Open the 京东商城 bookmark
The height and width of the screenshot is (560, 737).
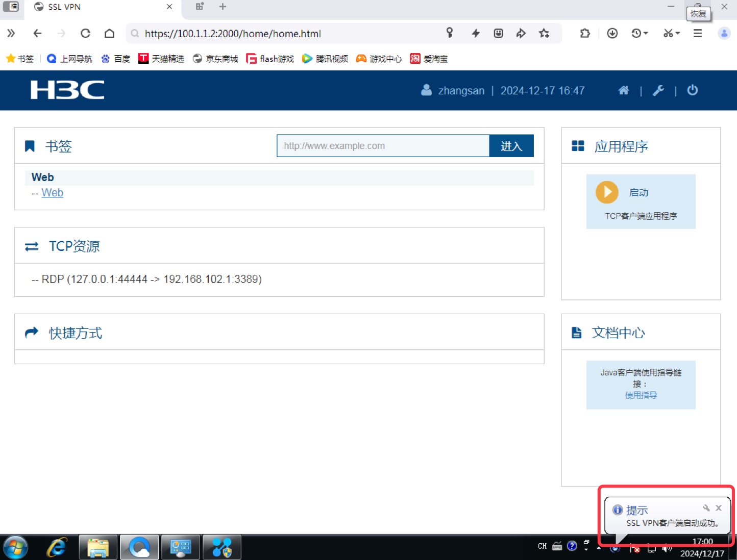pyautogui.click(x=215, y=59)
